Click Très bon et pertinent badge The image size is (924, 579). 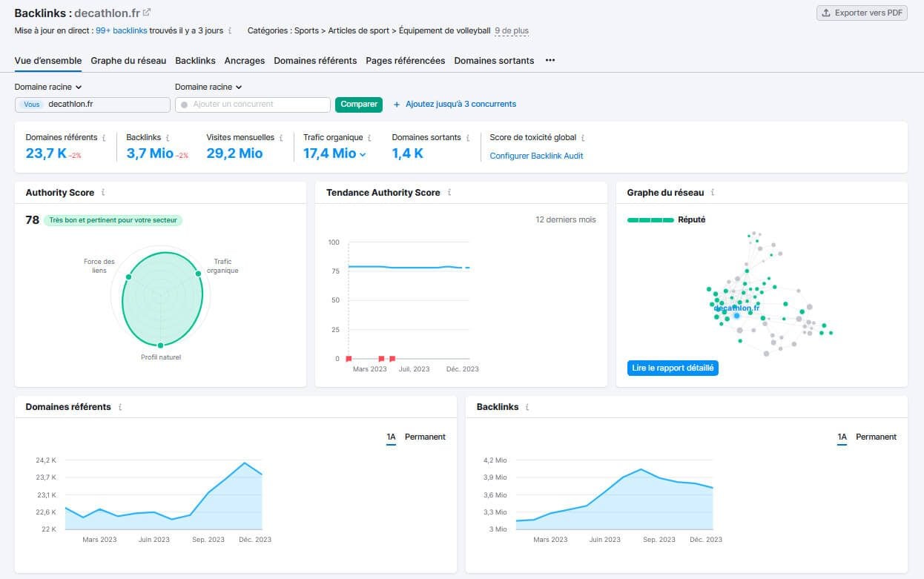113,220
